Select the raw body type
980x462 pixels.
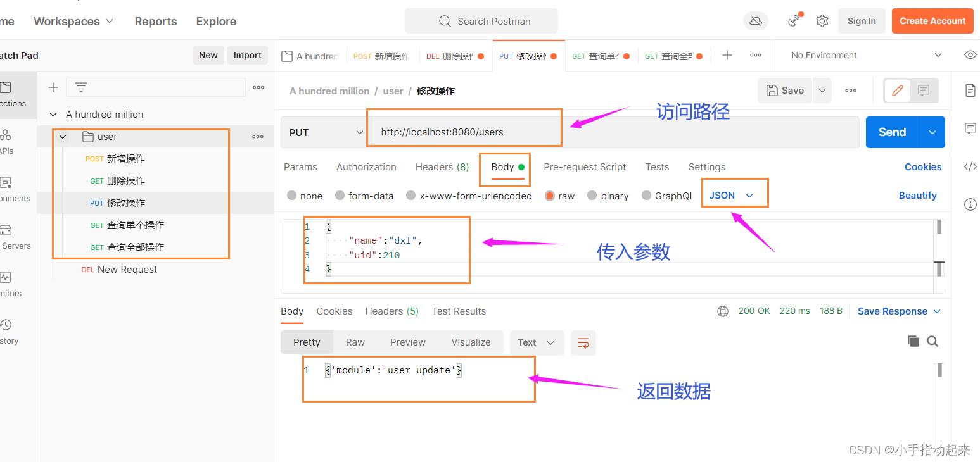(560, 196)
